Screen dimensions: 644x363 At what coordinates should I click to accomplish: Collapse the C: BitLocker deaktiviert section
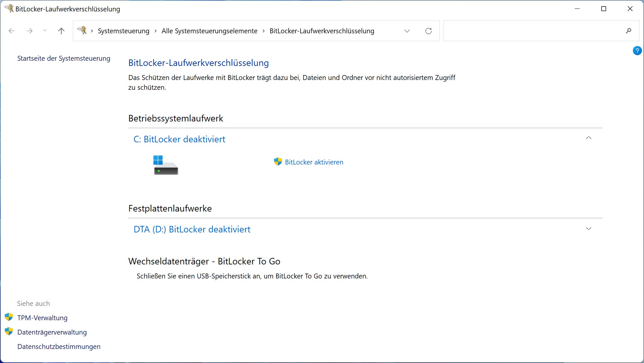tap(589, 138)
